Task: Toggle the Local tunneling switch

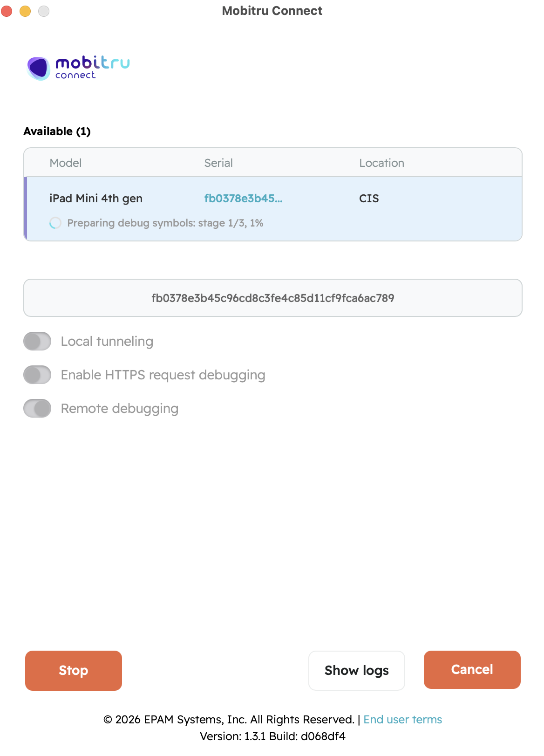Action: point(37,341)
